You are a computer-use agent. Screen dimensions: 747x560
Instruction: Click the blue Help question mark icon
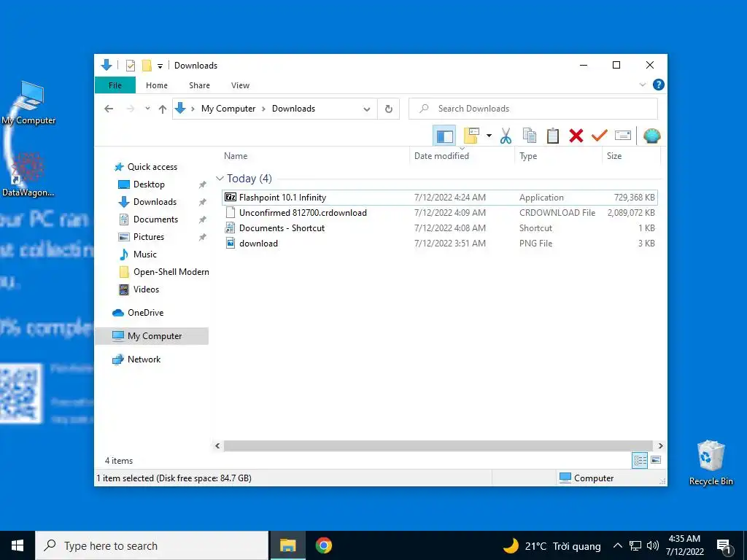(x=659, y=85)
